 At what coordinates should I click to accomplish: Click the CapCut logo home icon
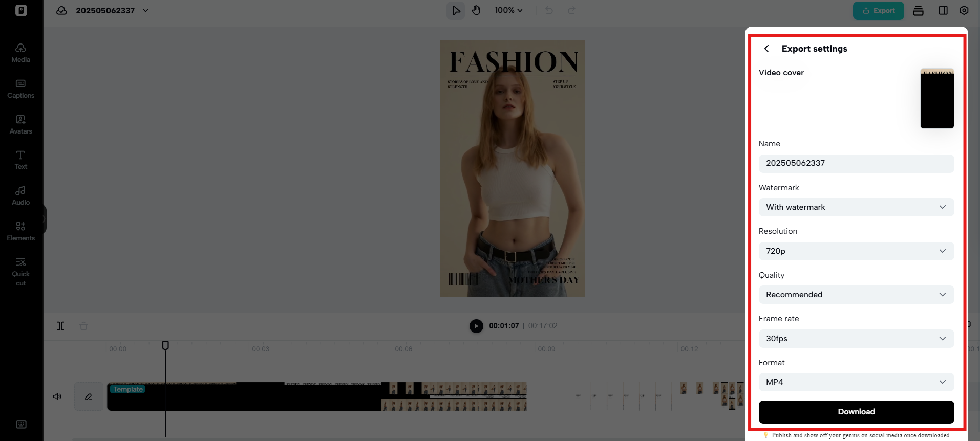[x=21, y=10]
